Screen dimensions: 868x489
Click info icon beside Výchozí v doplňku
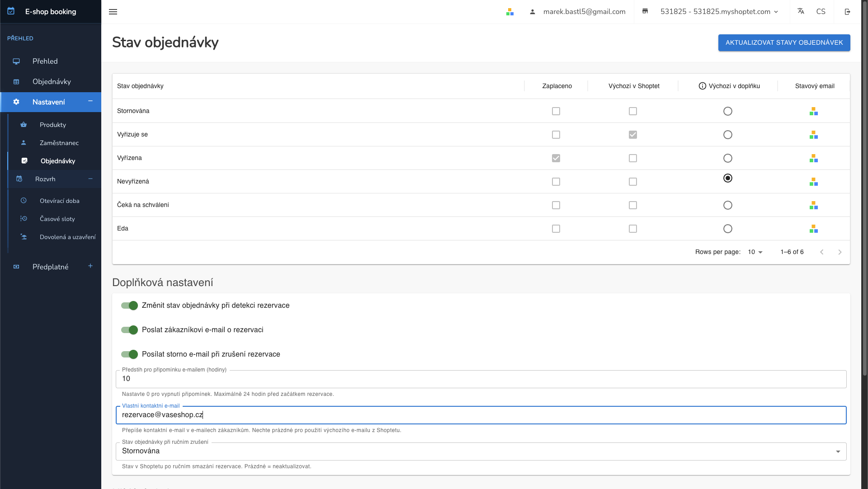702,86
